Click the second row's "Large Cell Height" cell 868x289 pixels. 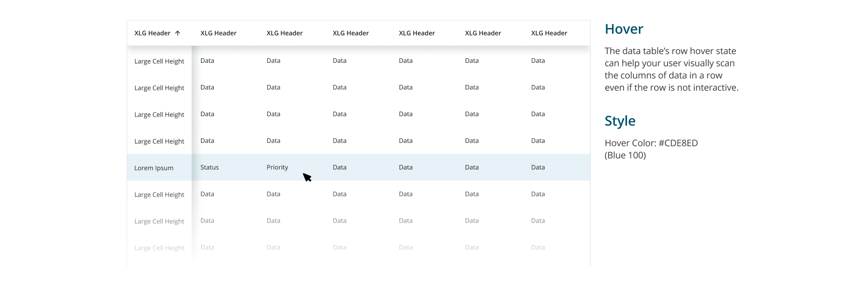coord(159,88)
